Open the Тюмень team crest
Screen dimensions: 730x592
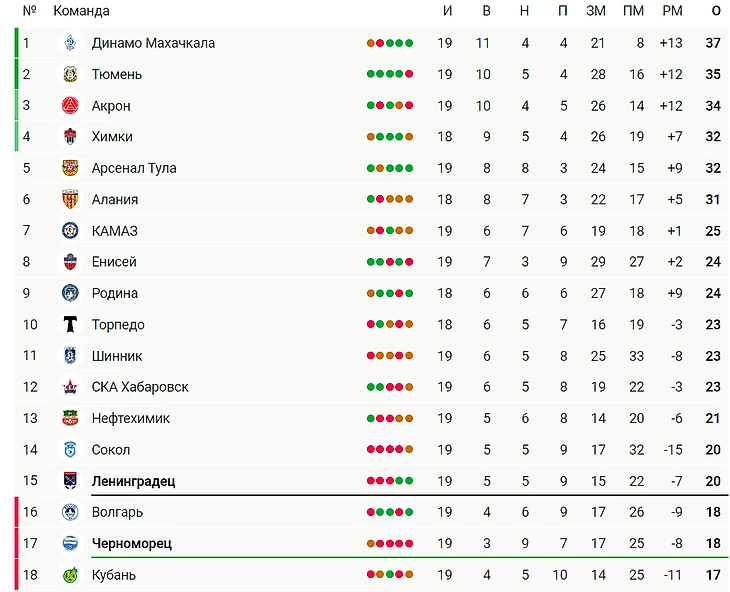tap(70, 74)
